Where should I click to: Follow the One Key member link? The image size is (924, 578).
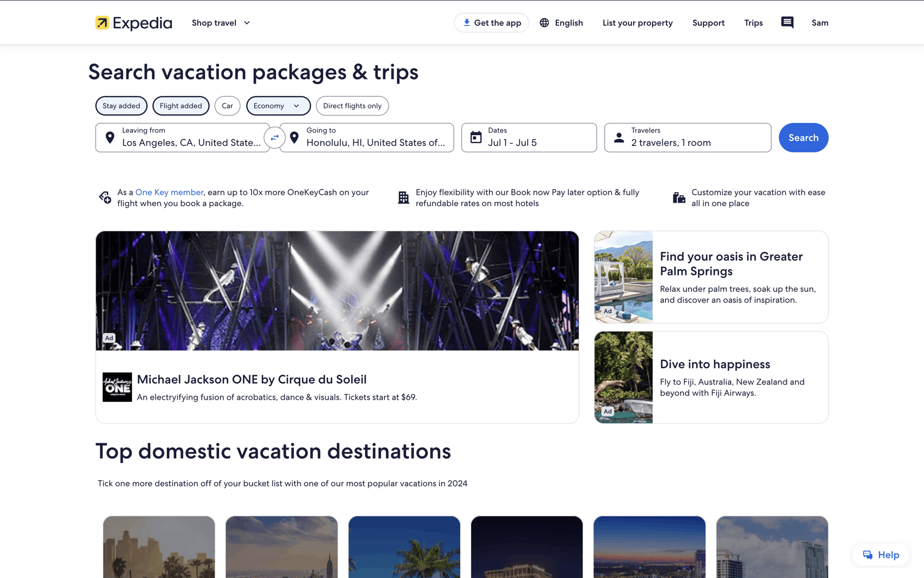169,192
